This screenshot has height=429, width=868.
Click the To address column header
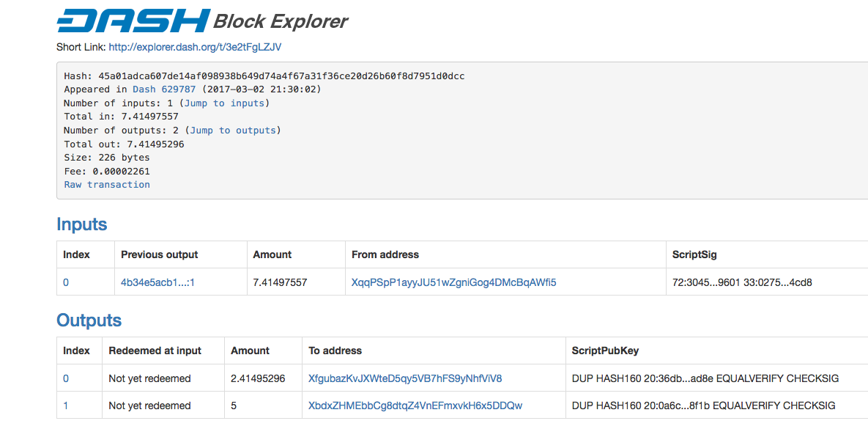(335, 351)
